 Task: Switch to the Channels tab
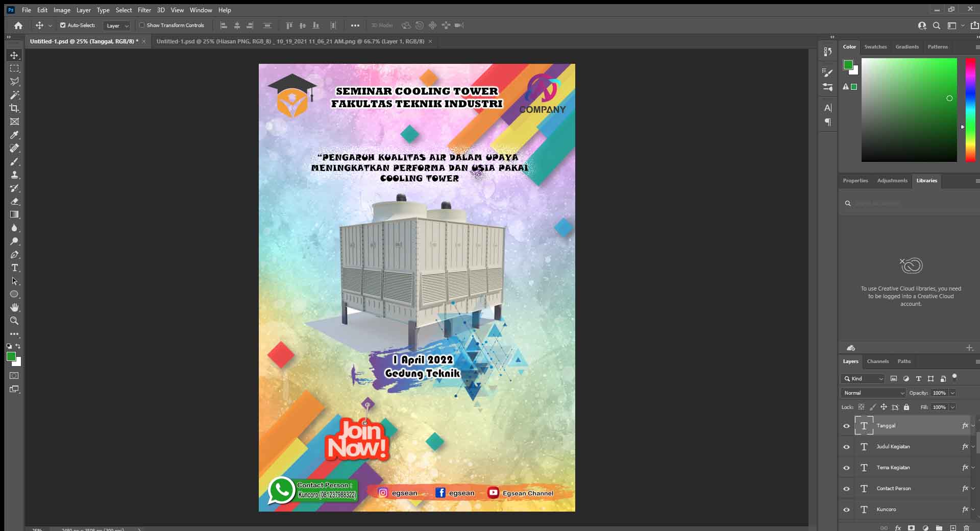tap(878, 361)
